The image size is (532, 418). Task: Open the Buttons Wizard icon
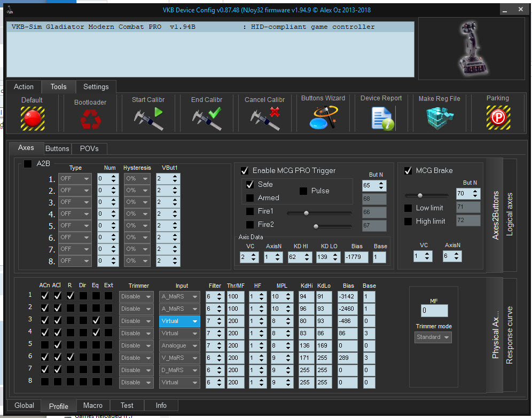323,117
